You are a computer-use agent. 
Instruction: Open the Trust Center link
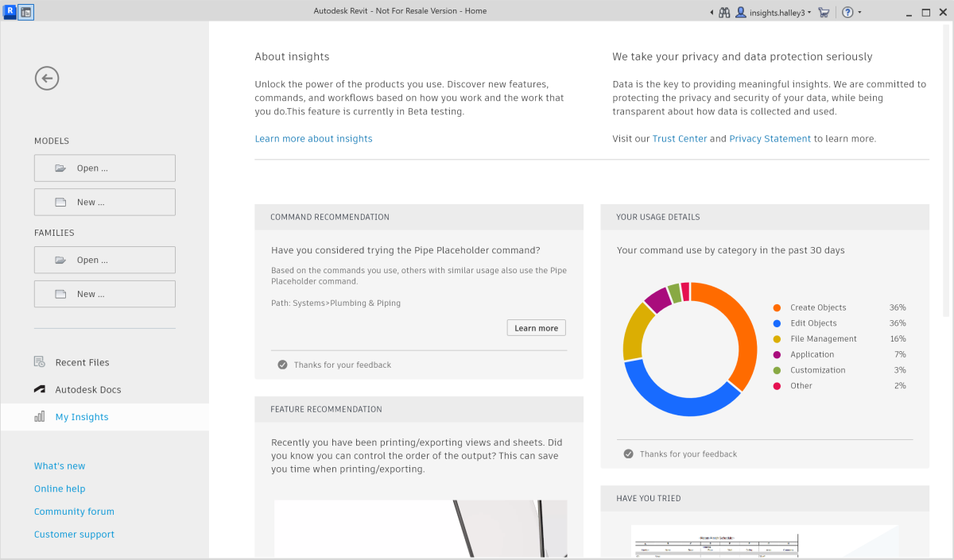click(680, 139)
